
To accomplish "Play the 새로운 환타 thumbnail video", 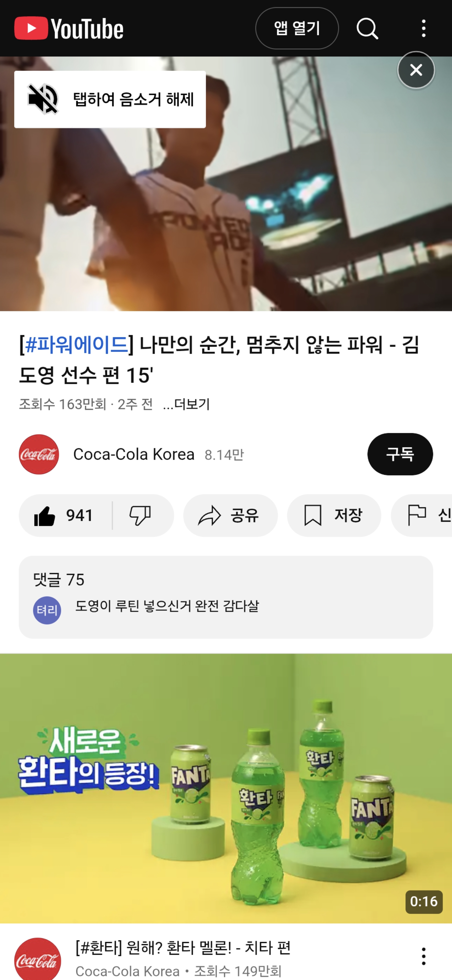I will [x=226, y=788].
